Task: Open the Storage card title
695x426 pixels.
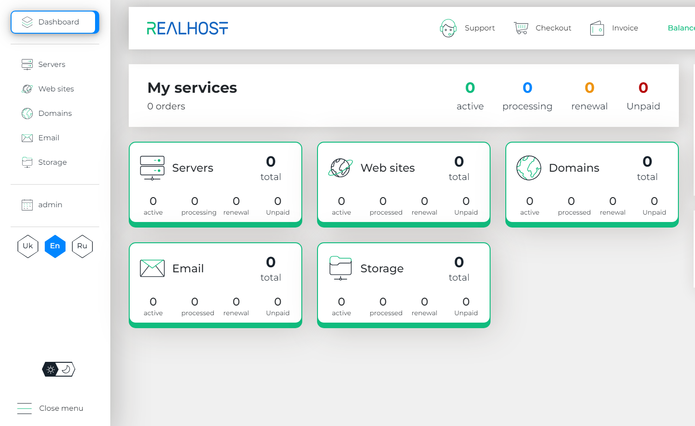Action: (x=382, y=269)
